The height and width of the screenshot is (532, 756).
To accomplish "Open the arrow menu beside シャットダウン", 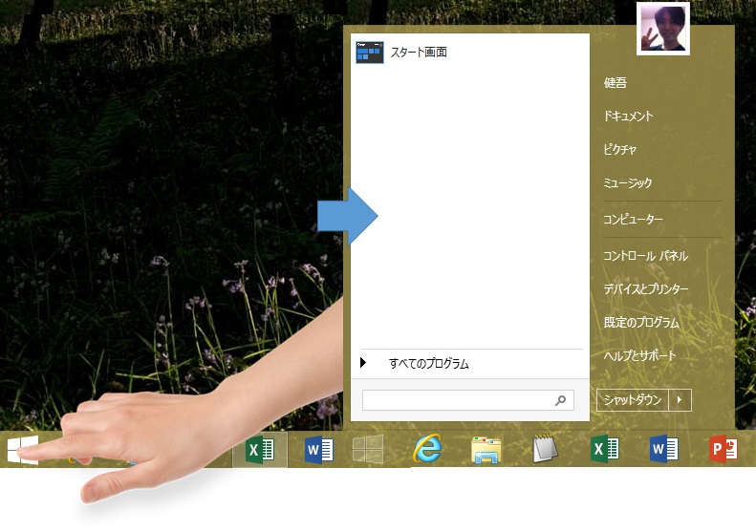I will pos(680,400).
